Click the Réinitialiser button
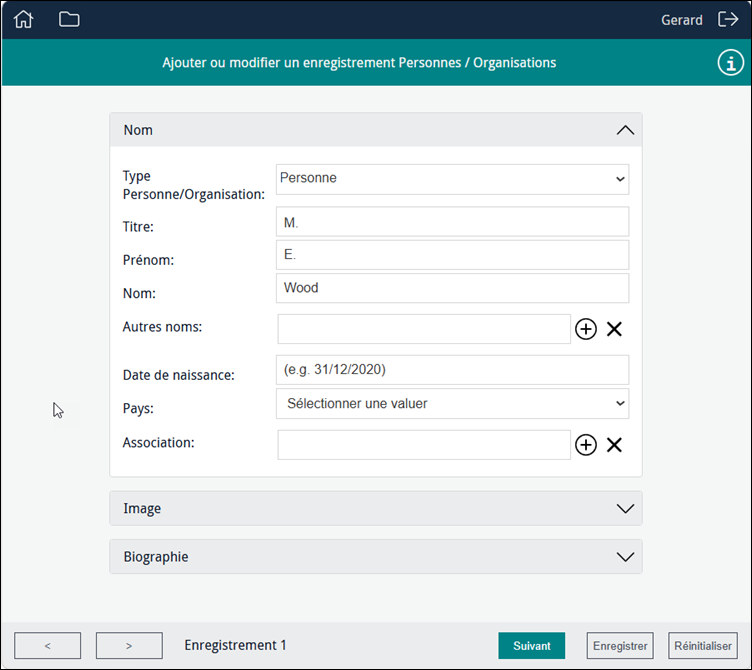Screen dimensions: 752x670 (703, 646)
